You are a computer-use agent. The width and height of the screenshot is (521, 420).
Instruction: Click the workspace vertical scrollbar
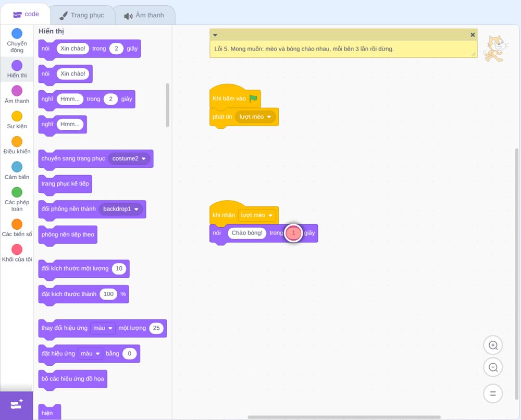[517, 274]
